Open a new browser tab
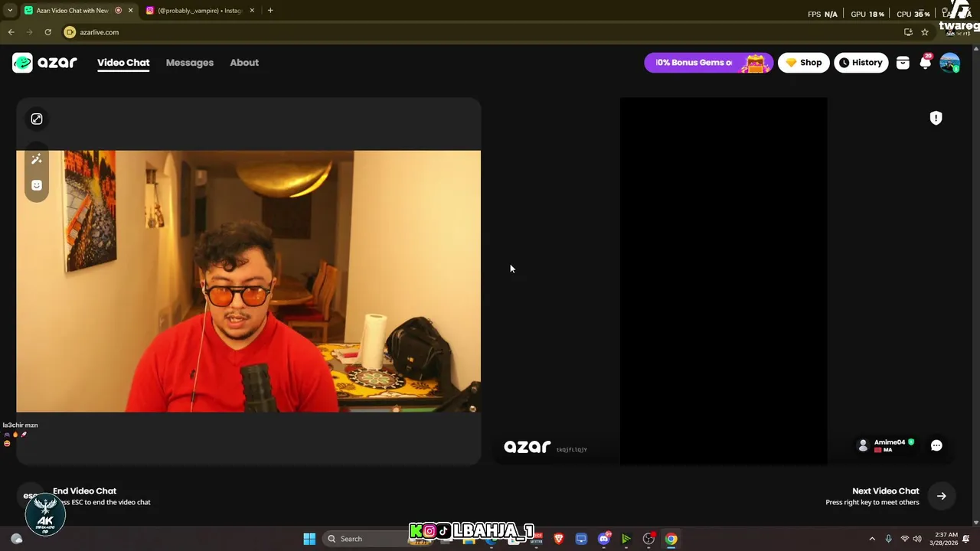 click(x=270, y=11)
